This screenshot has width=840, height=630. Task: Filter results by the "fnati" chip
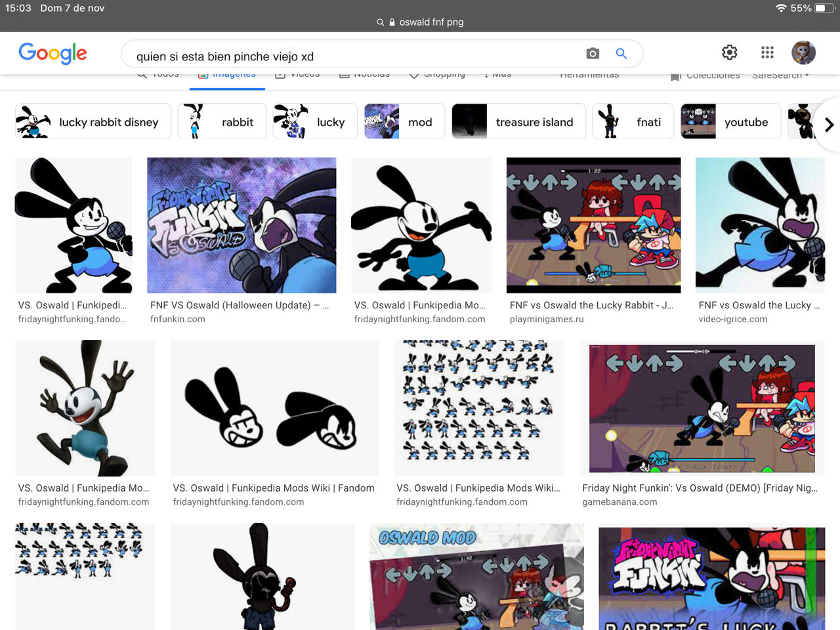click(633, 121)
